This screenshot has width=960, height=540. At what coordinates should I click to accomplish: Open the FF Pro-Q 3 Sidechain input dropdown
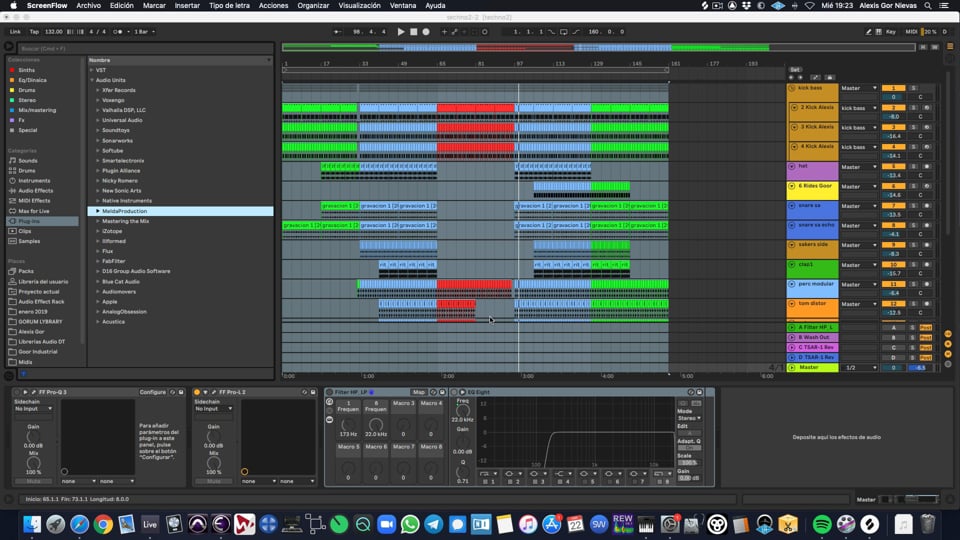pos(33,408)
